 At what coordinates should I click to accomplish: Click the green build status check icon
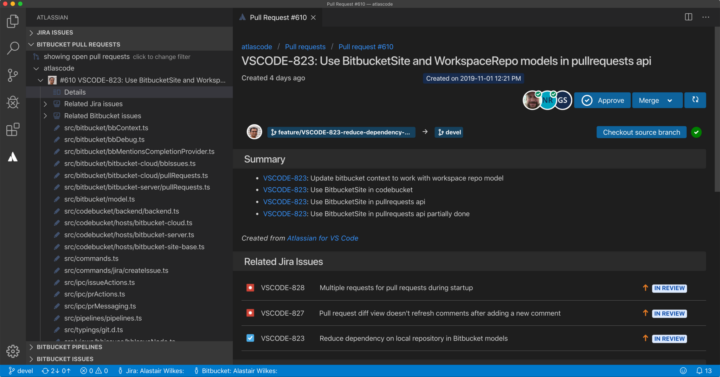pos(696,132)
